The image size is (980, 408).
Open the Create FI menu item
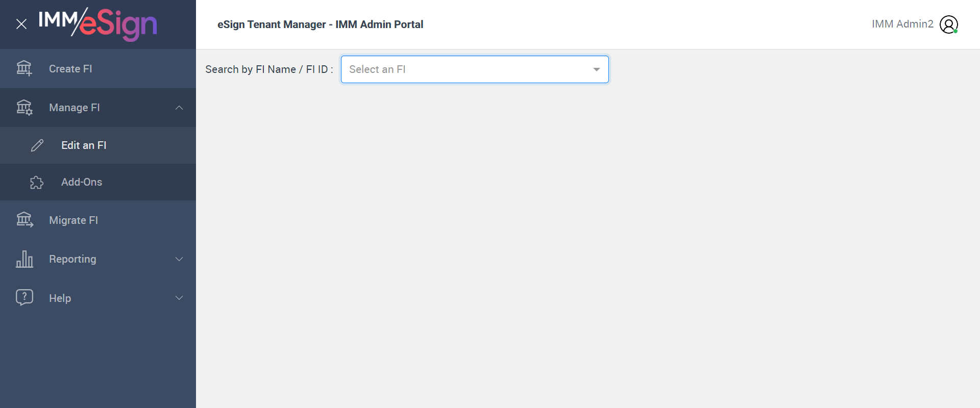pyautogui.click(x=98, y=69)
